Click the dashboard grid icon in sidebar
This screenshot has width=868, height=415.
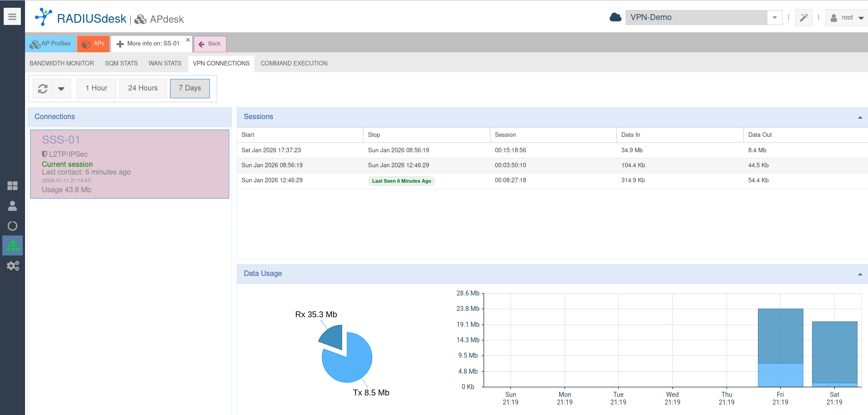pyautogui.click(x=12, y=185)
